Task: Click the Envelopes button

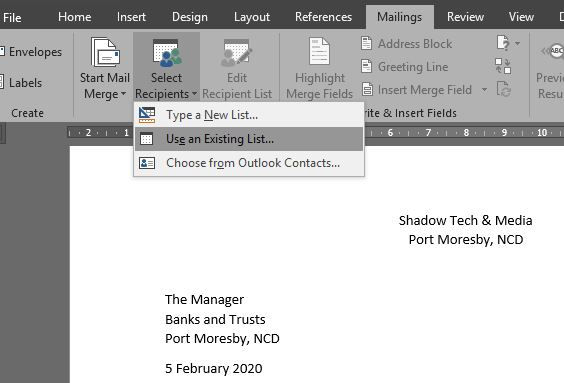Action: [x=32, y=52]
